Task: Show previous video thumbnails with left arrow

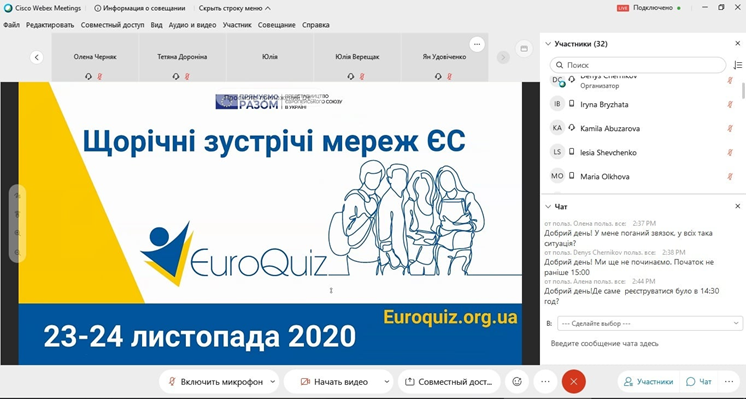Action: click(x=37, y=58)
